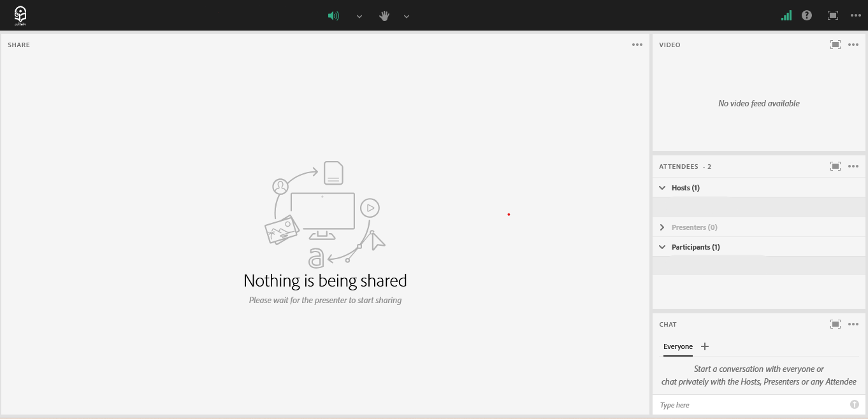Maximize the Video pod
The height and width of the screenshot is (419, 868).
[835, 45]
